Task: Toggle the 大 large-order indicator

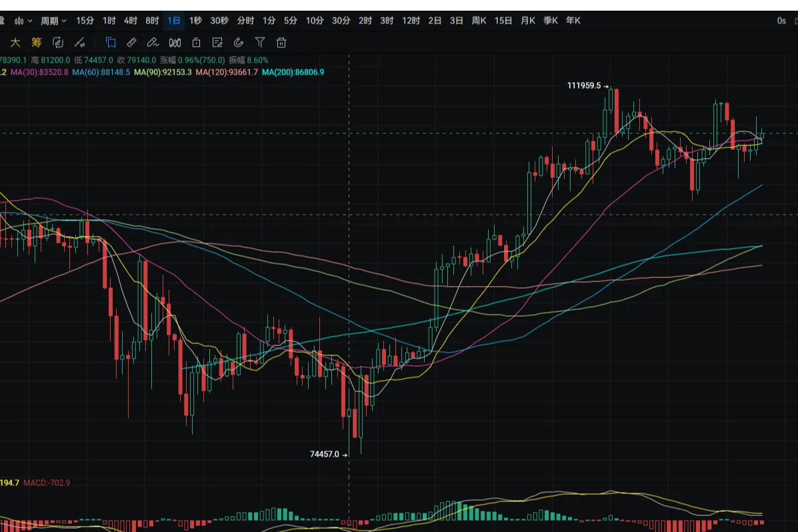Action: coord(15,42)
